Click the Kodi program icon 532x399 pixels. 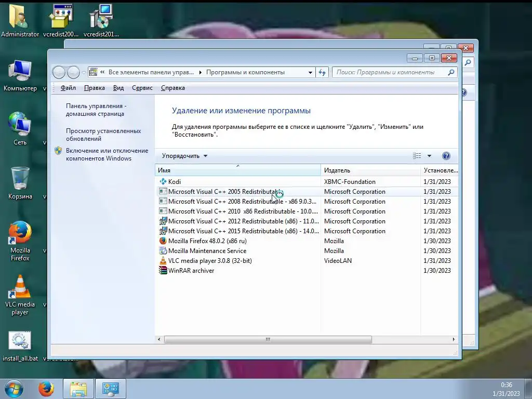163,181
